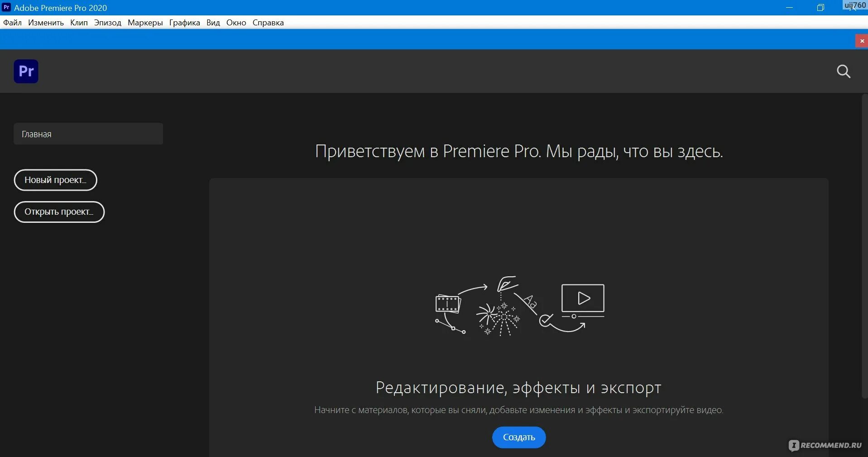The image size is (868, 457).
Task: Close the blue notification bar
Action: tap(862, 41)
